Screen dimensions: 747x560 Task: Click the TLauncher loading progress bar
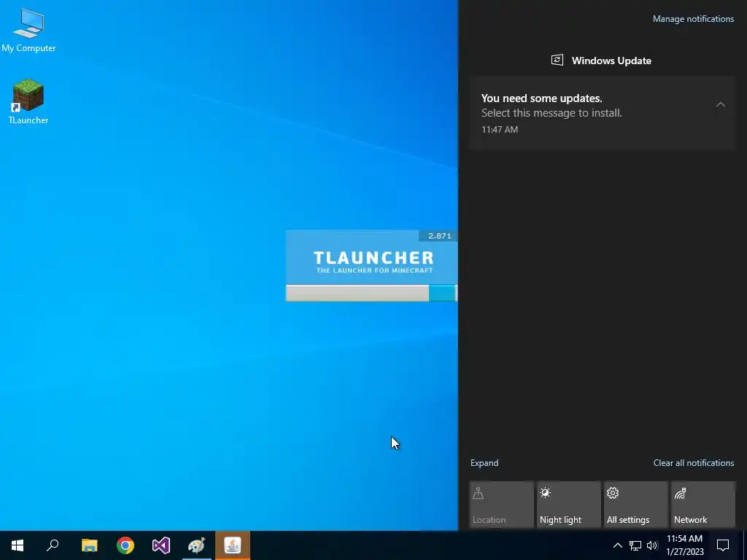[371, 293]
